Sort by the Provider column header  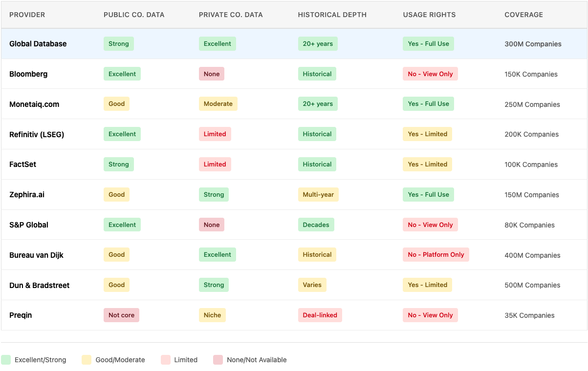(27, 15)
